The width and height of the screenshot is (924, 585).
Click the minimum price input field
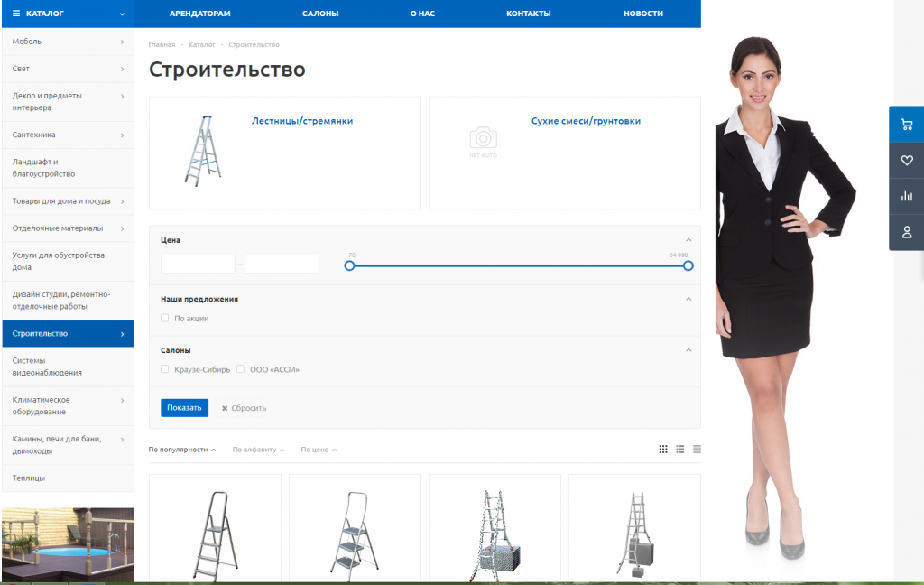[x=198, y=265]
